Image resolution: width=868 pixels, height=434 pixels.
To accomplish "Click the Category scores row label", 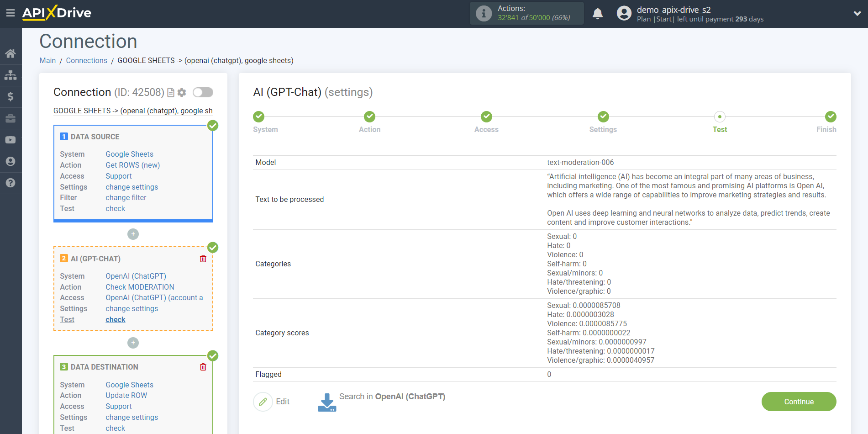I will pos(282,333).
